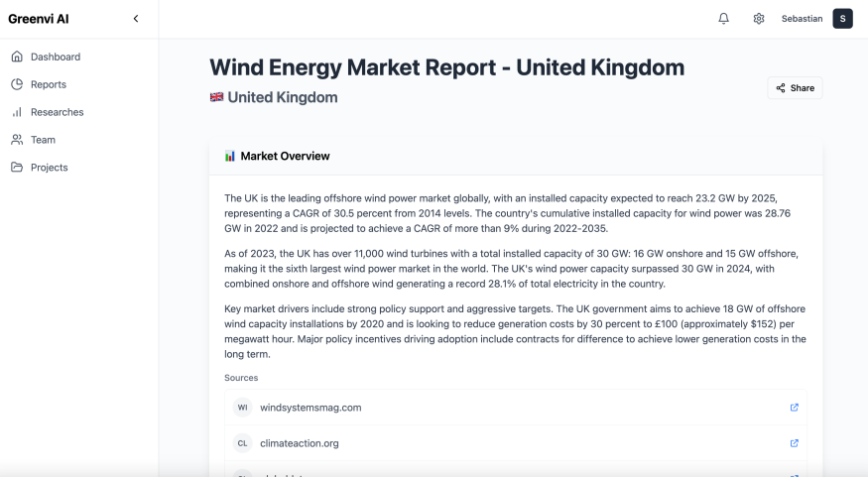Open Reports in the sidebar

tap(48, 84)
